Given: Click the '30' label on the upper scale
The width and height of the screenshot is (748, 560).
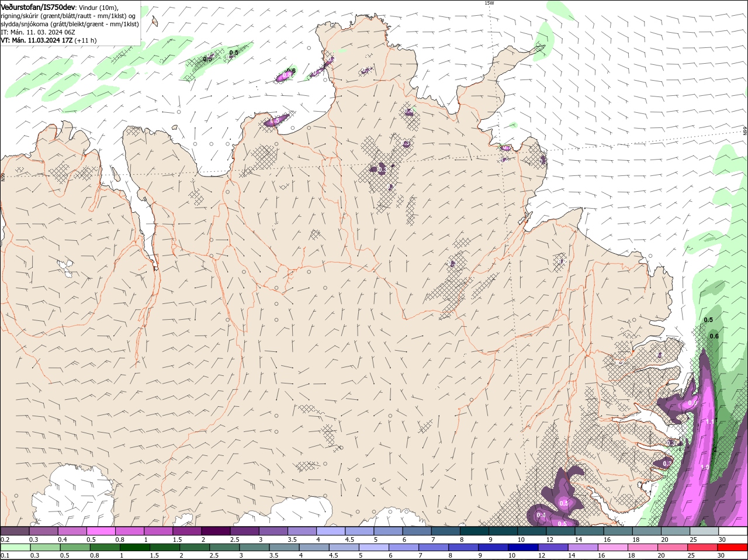Looking at the screenshot, I should coord(722,539).
